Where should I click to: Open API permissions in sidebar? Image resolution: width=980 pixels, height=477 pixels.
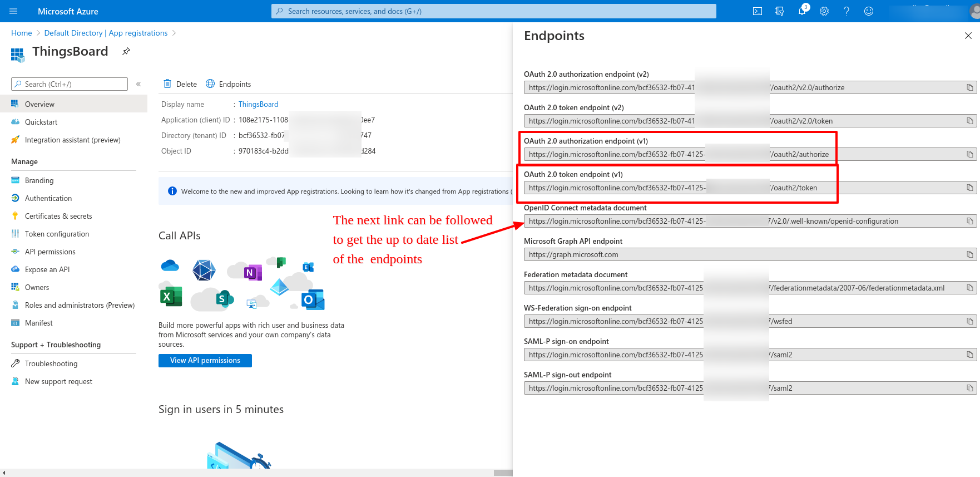(50, 252)
